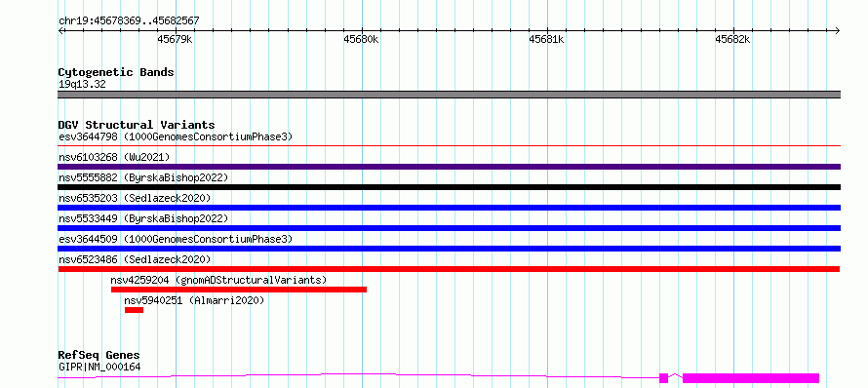Open variant label esv3644798 (1000GenomesConsortiumPhase3)

176,136
